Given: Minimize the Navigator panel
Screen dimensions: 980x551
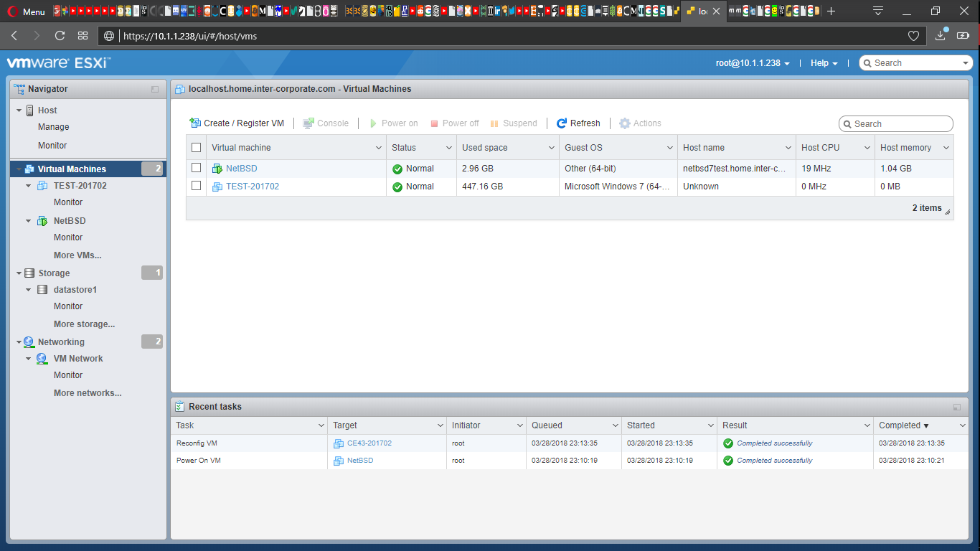Looking at the screenshot, I should pos(155,90).
